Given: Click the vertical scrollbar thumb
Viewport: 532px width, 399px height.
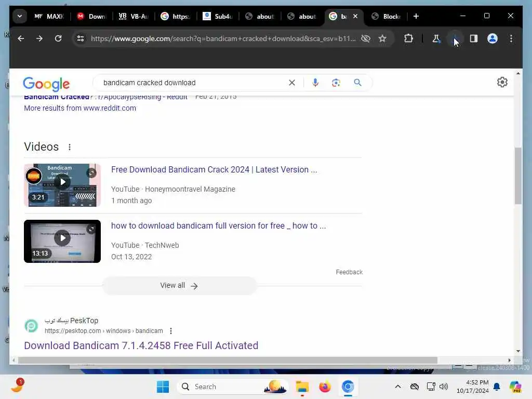Looking at the screenshot, I should point(518,176).
